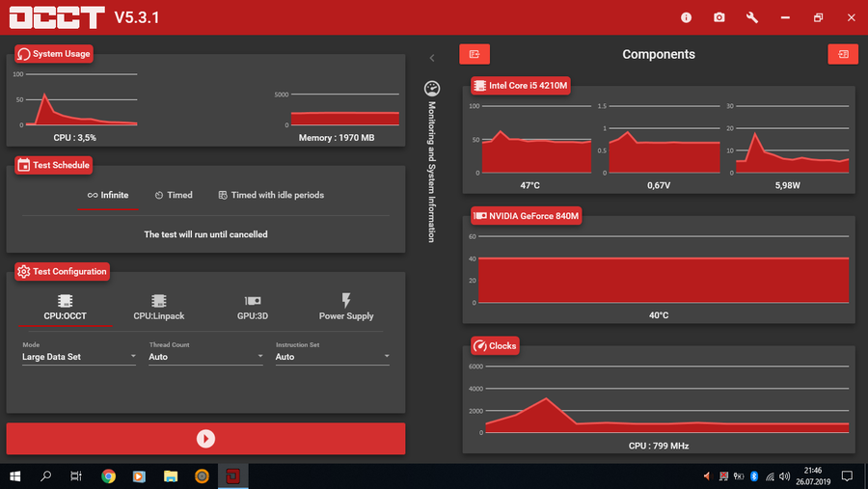Click the NVIDIA GeForce 840M label
The height and width of the screenshot is (489, 868).
pos(526,216)
